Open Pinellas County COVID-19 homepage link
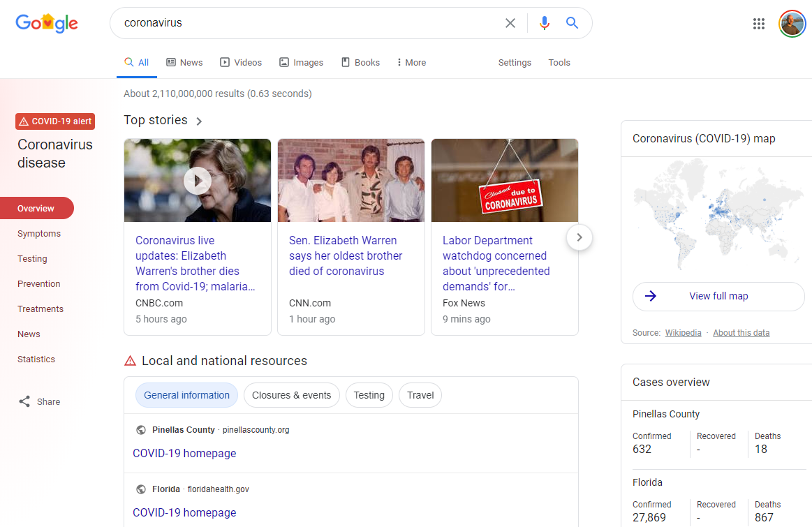The height and width of the screenshot is (527, 812). click(184, 453)
